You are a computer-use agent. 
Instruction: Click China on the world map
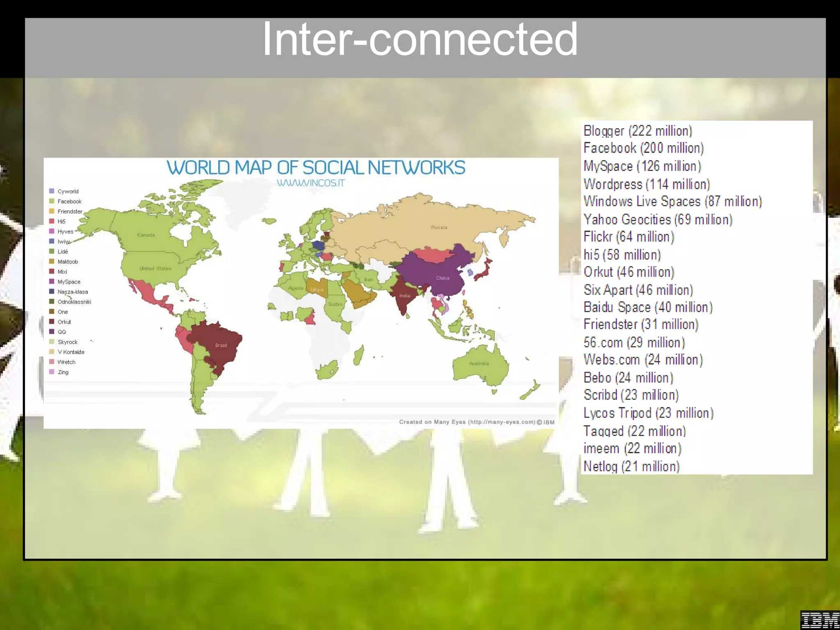tap(443, 278)
